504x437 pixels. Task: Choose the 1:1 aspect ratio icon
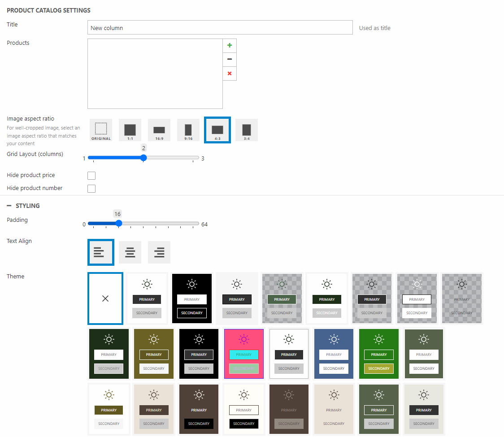coord(130,130)
